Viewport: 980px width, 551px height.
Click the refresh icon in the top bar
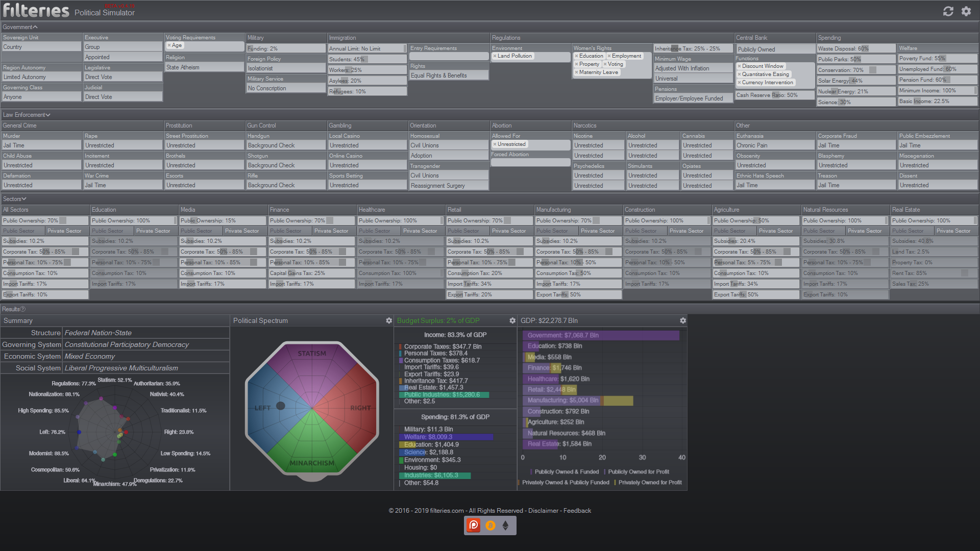[948, 11]
